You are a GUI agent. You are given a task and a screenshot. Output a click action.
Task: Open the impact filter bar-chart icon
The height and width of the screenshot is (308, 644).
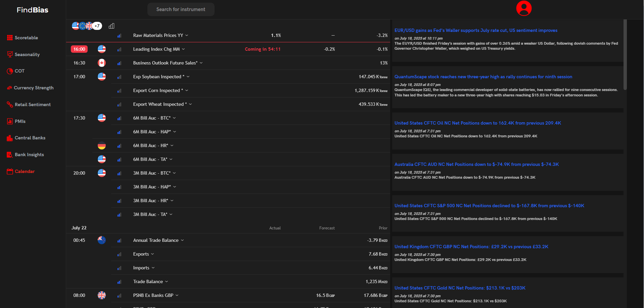click(x=111, y=26)
